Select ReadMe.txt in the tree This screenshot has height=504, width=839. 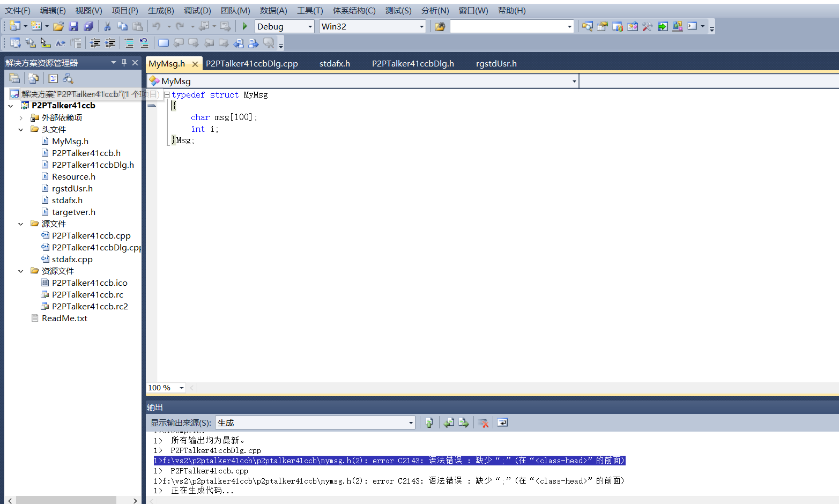[64, 318]
